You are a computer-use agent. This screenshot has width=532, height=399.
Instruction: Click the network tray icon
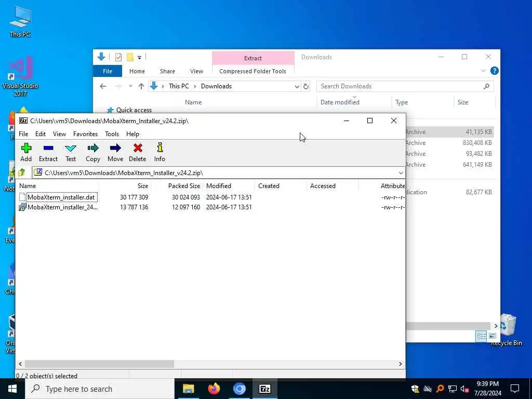pos(453,389)
